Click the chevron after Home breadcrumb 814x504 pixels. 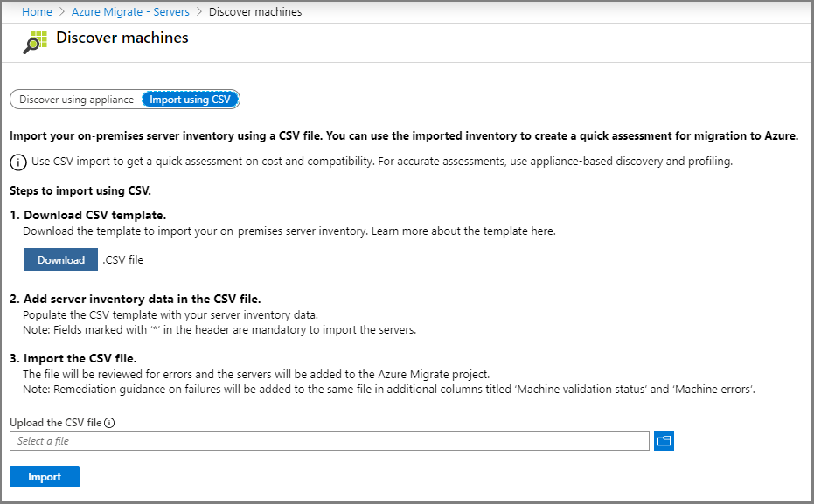point(62,12)
